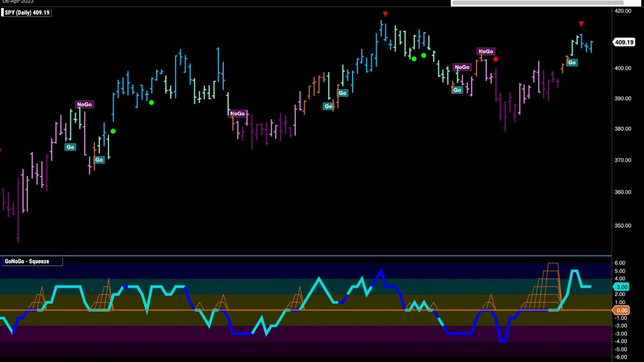Click the current price tag 409.19
The height and width of the screenshot is (362, 644).
pos(624,42)
